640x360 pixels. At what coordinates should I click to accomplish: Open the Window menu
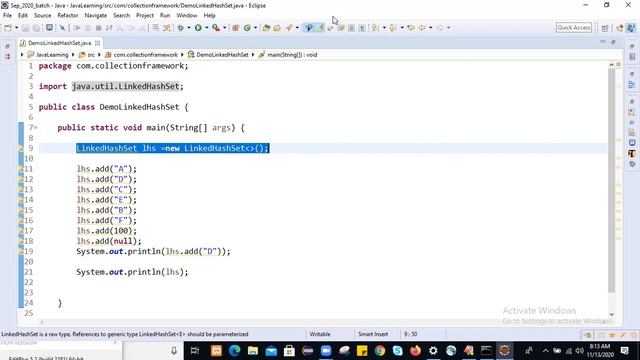point(187,15)
